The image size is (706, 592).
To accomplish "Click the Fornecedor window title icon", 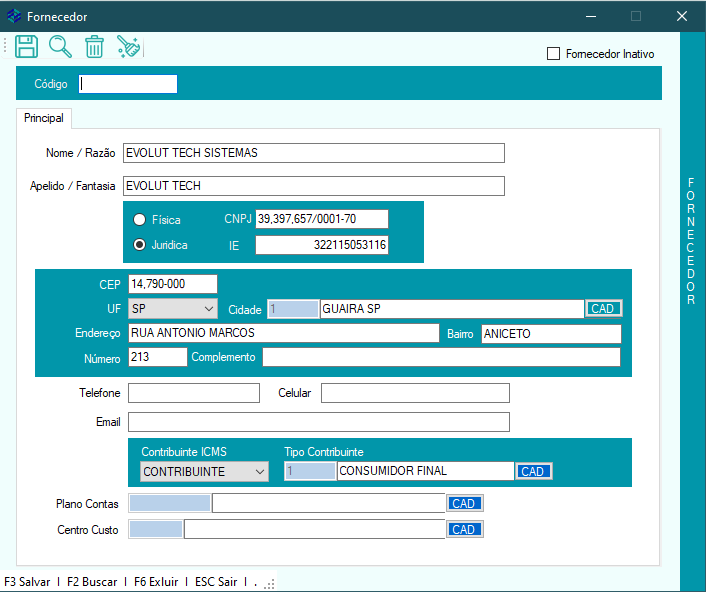I will click(14, 16).
